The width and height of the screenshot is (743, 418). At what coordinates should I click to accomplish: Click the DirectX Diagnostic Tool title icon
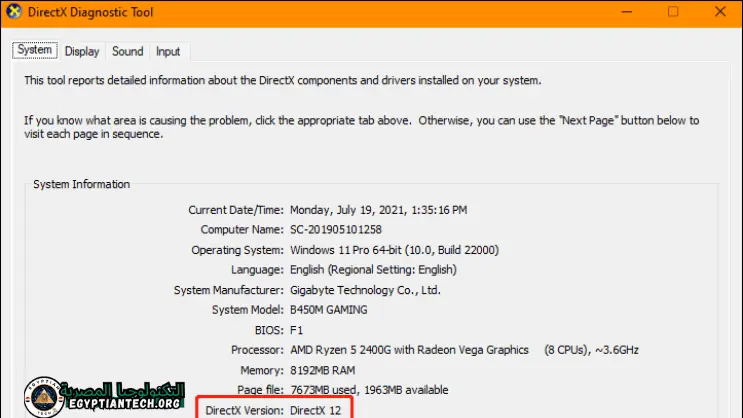pyautogui.click(x=14, y=11)
